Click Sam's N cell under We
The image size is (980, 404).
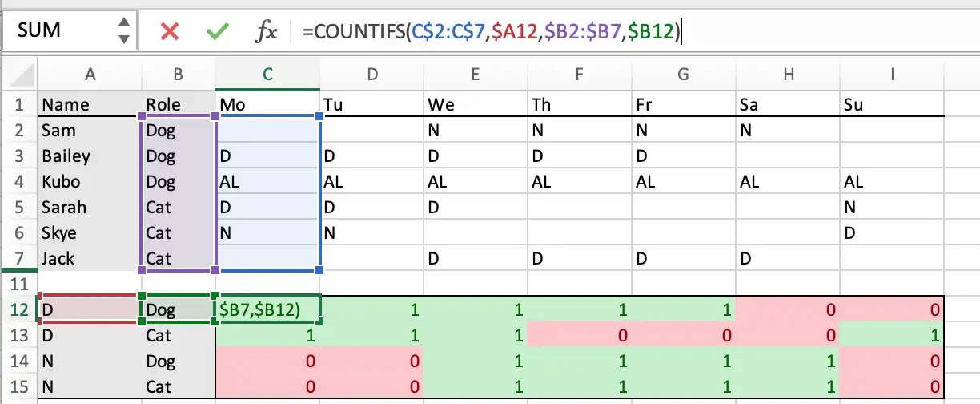pyautogui.click(x=476, y=130)
